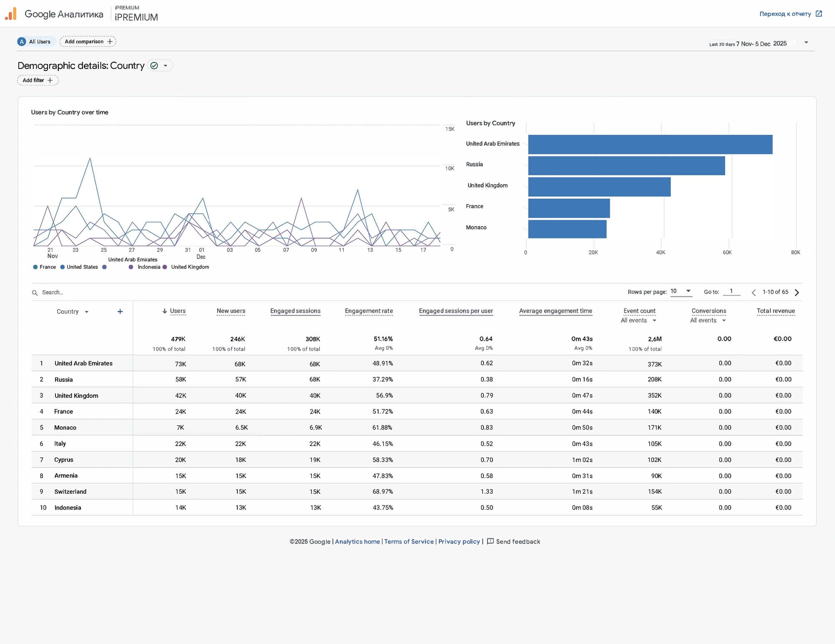Go to the next table page arrow
This screenshot has width=835, height=644.
pyautogui.click(x=797, y=292)
